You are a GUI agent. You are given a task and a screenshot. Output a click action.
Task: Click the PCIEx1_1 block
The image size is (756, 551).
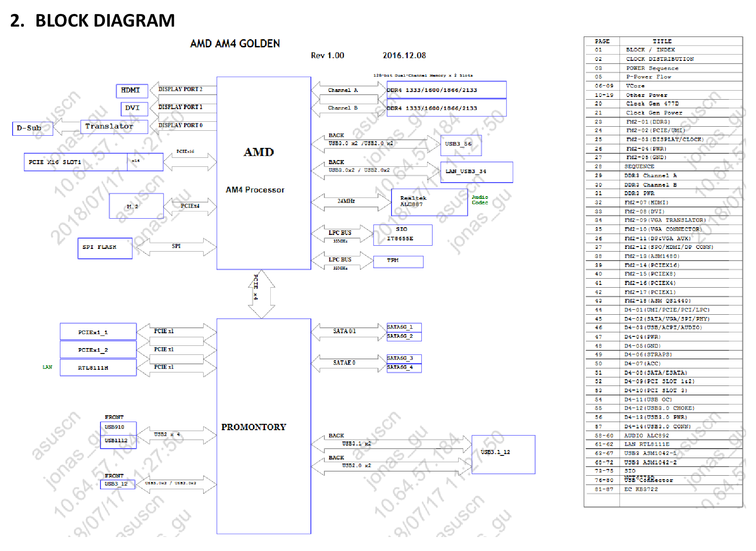point(98,331)
